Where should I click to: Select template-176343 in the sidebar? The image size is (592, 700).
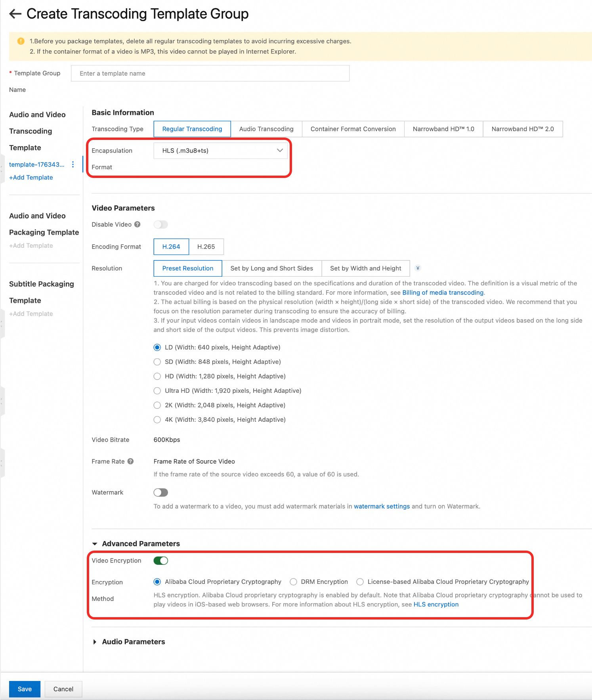pos(36,164)
